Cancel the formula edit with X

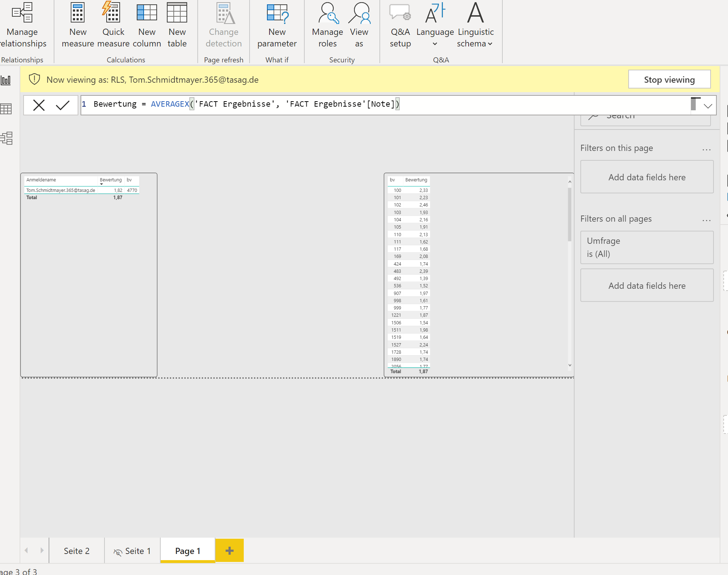pos(39,105)
